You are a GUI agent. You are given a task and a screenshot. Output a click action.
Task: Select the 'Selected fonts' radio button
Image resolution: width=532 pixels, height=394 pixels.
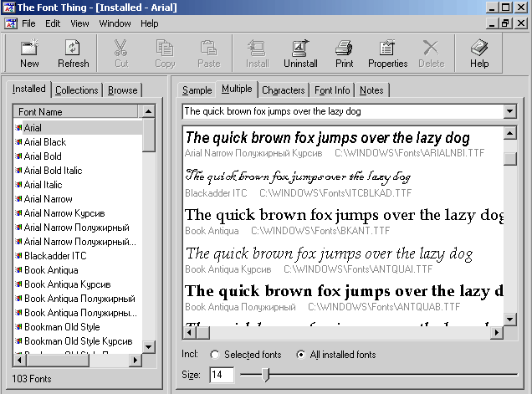click(x=214, y=355)
